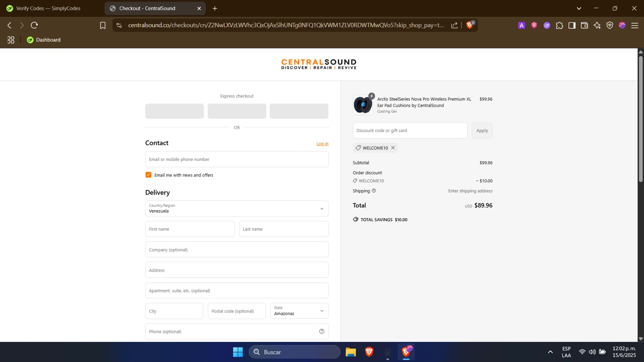Click the CentralSound logo
The height and width of the screenshot is (362, 644).
pyautogui.click(x=319, y=64)
